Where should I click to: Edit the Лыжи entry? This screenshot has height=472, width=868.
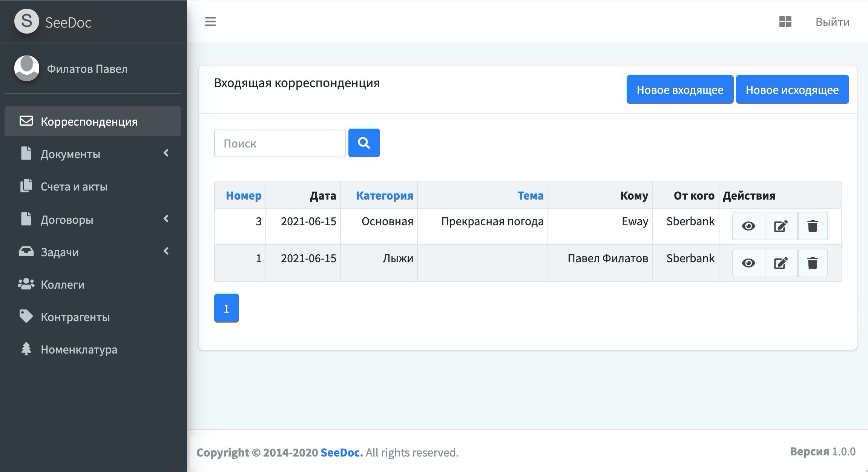coord(781,263)
